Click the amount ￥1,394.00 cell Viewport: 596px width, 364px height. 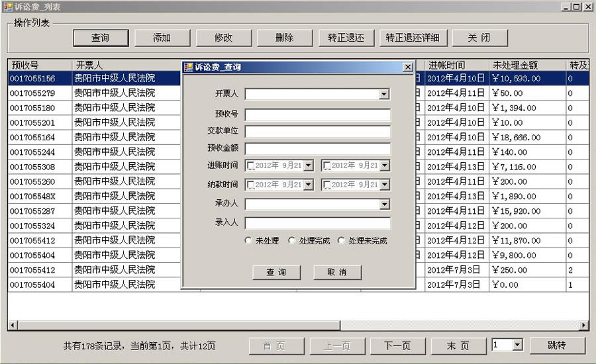(528, 108)
